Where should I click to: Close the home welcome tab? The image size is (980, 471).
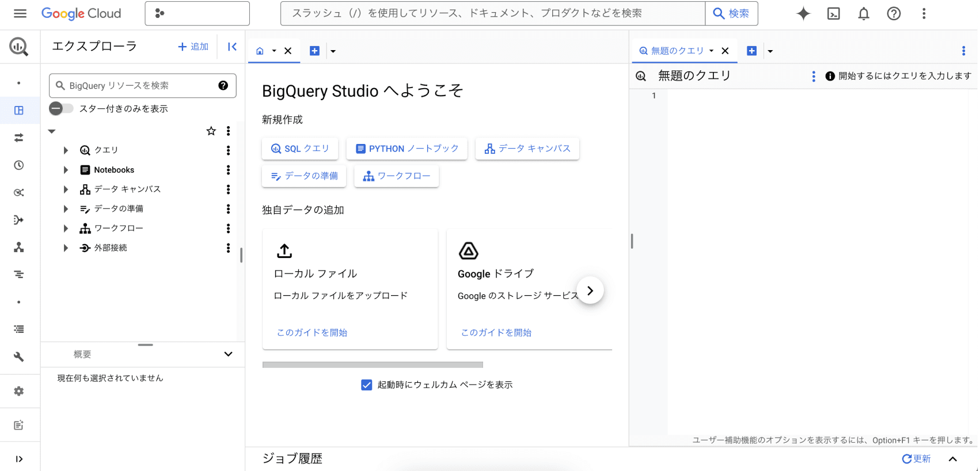click(288, 51)
